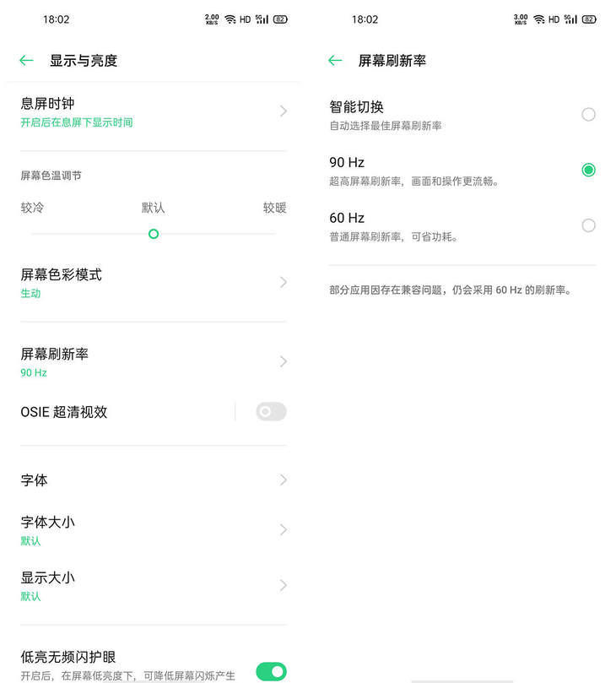Go back from 显示与亮度 screen
Viewport: 616px width, 683px height.
tap(26, 61)
